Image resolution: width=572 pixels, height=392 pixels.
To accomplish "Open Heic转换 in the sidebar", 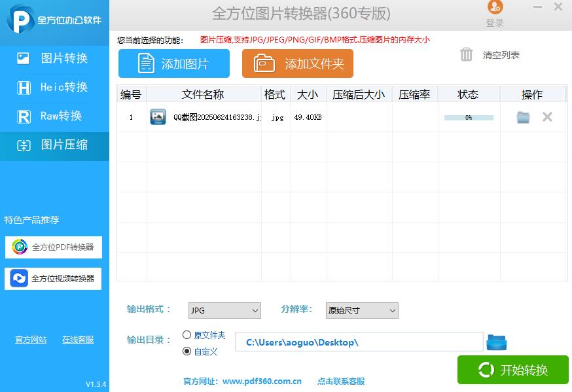I will click(55, 87).
